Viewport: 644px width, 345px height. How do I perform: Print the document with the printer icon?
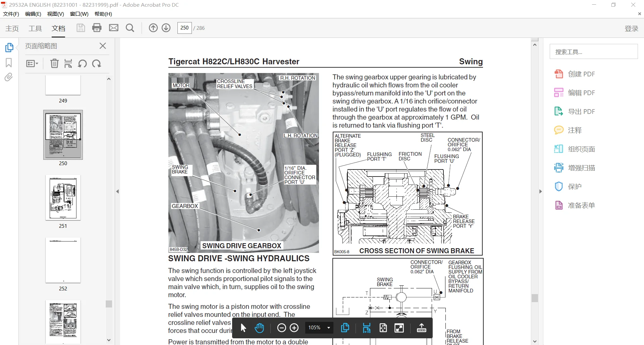pos(97,28)
